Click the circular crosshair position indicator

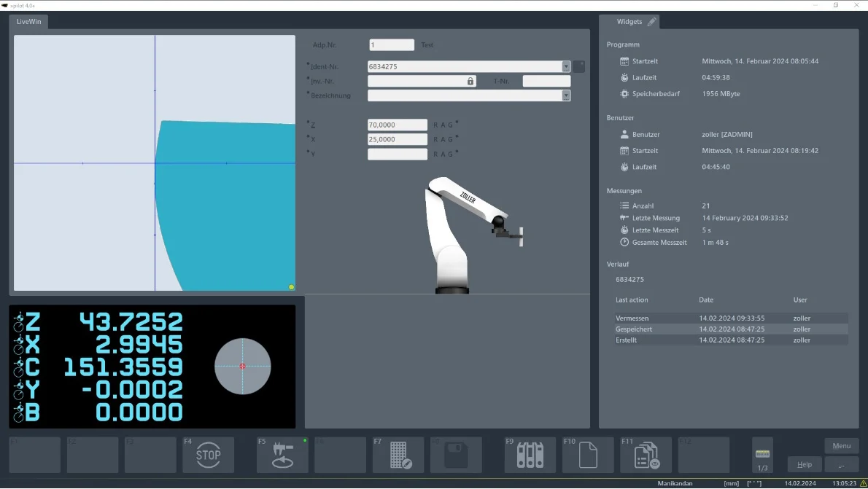click(x=243, y=366)
